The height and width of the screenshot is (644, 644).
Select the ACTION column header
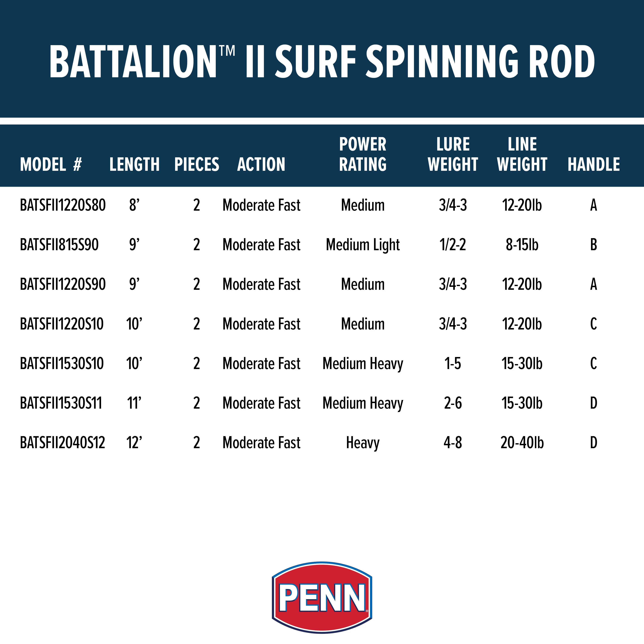tap(261, 164)
